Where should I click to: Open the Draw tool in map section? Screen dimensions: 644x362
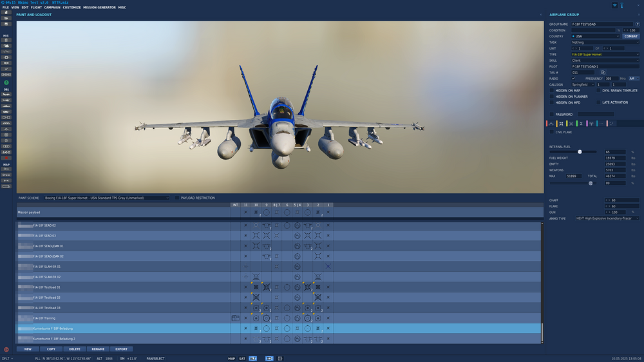coord(6,175)
